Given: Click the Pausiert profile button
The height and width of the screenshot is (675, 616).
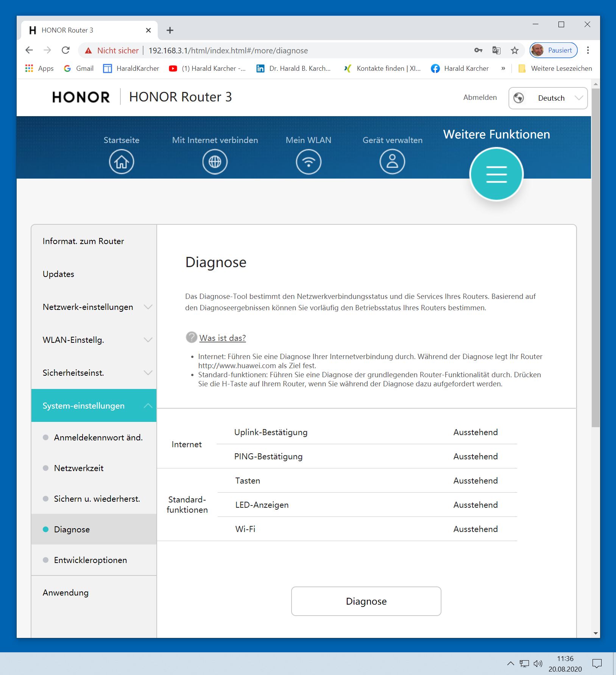Looking at the screenshot, I should tap(554, 50).
